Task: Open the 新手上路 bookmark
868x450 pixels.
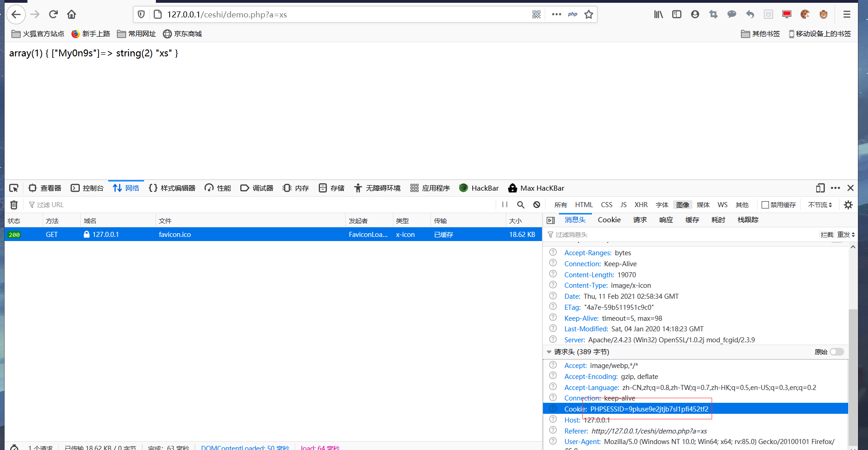Action: (x=91, y=34)
